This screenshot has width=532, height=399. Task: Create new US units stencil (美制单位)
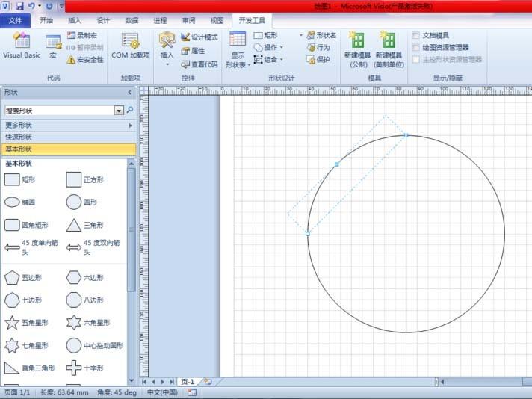(389, 49)
